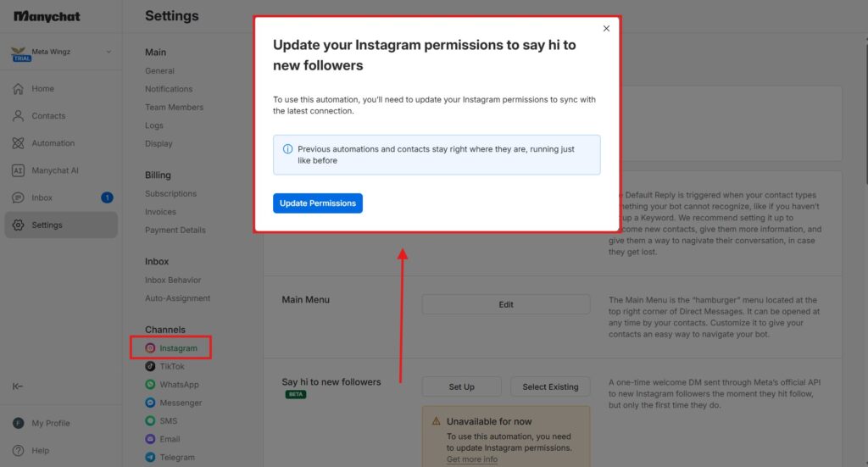Click the info icon in the dialog notice
The width and height of the screenshot is (868, 467).
(x=288, y=149)
